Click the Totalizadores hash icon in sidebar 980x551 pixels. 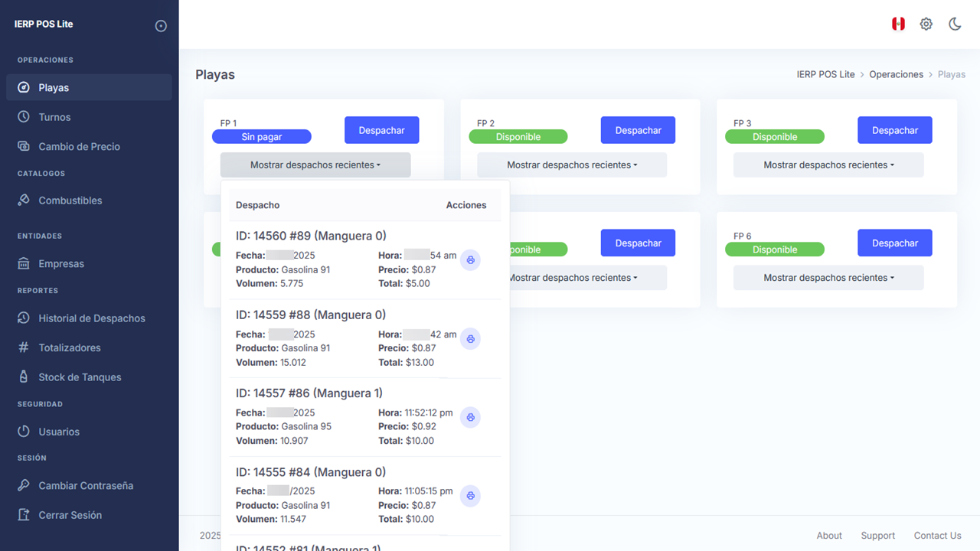[24, 347]
